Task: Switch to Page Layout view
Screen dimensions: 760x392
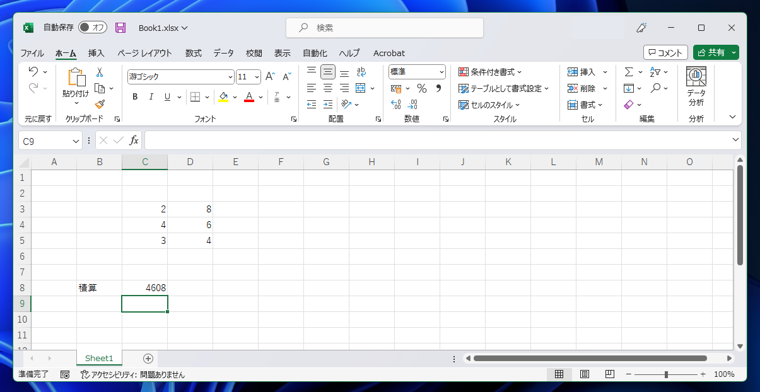Action: (x=585, y=374)
